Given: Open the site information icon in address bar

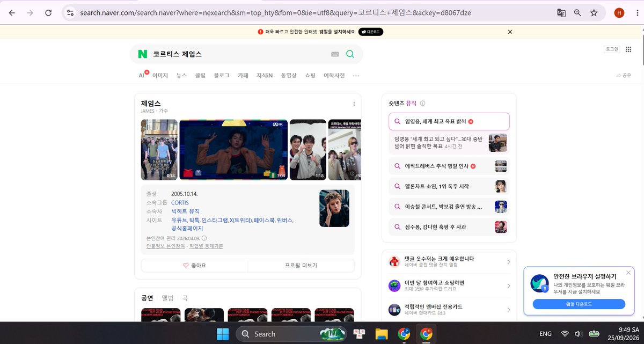Looking at the screenshot, I should coord(70,12).
